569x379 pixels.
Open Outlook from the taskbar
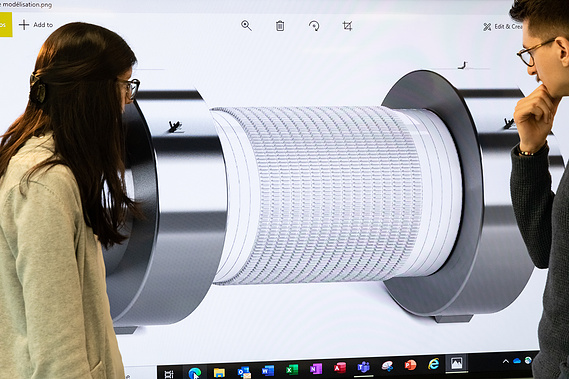(243, 372)
